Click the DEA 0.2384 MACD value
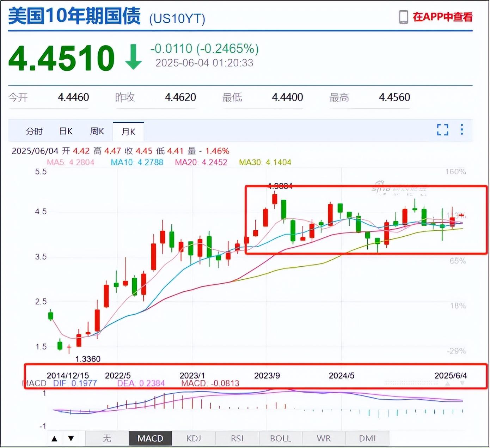 point(141,383)
